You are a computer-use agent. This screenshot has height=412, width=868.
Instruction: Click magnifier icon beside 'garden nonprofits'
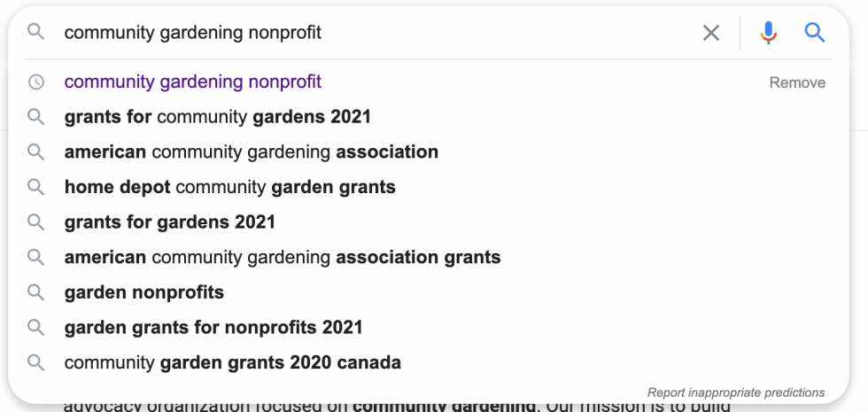[x=36, y=292]
